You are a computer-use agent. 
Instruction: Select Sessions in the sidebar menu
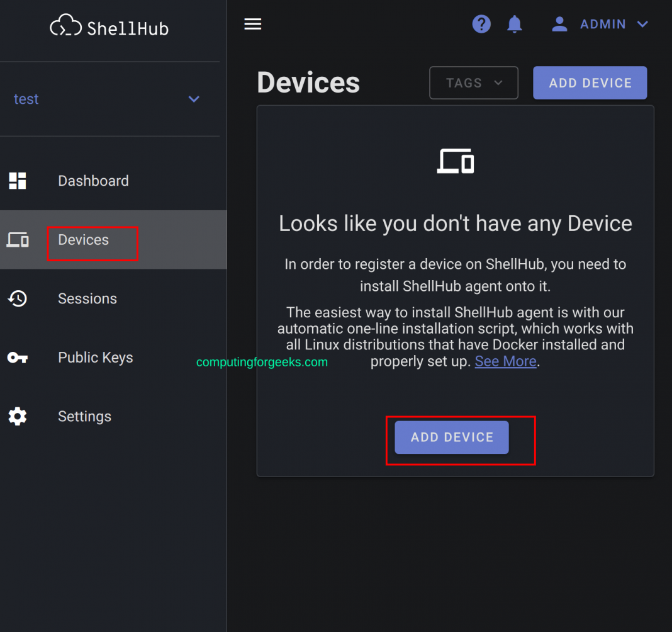pos(87,298)
